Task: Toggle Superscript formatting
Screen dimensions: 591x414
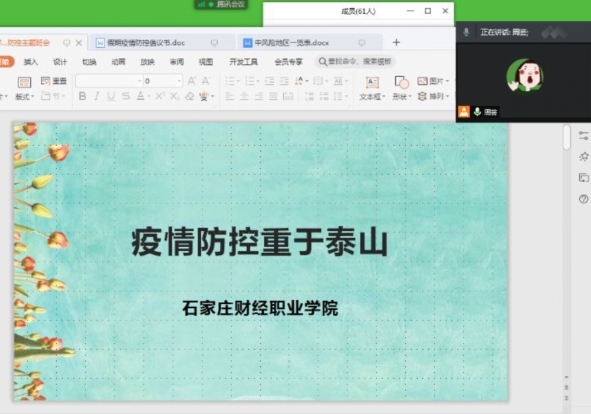Action: [160, 97]
